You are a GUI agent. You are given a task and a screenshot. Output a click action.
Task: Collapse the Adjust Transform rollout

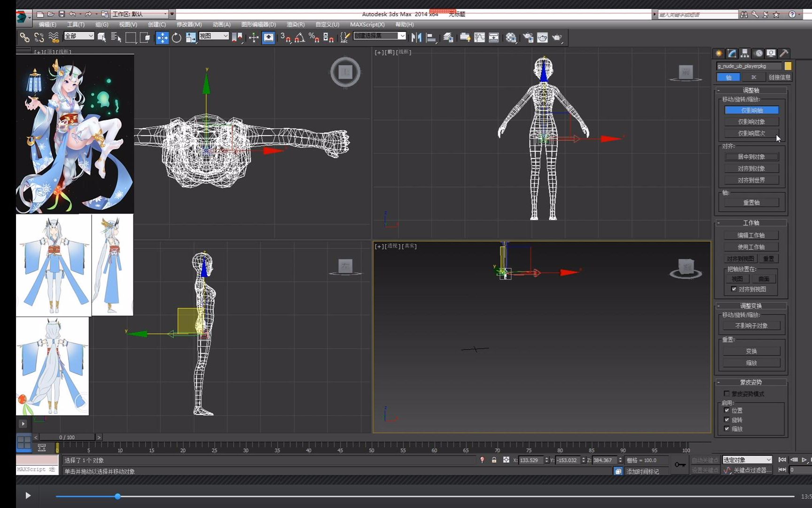(751, 305)
